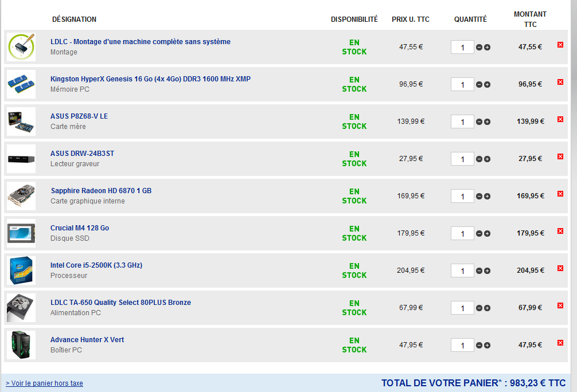Image resolution: width=577 pixels, height=392 pixels.
Task: Decrease quantity of Advance Hunter X Vert
Action: click(479, 346)
